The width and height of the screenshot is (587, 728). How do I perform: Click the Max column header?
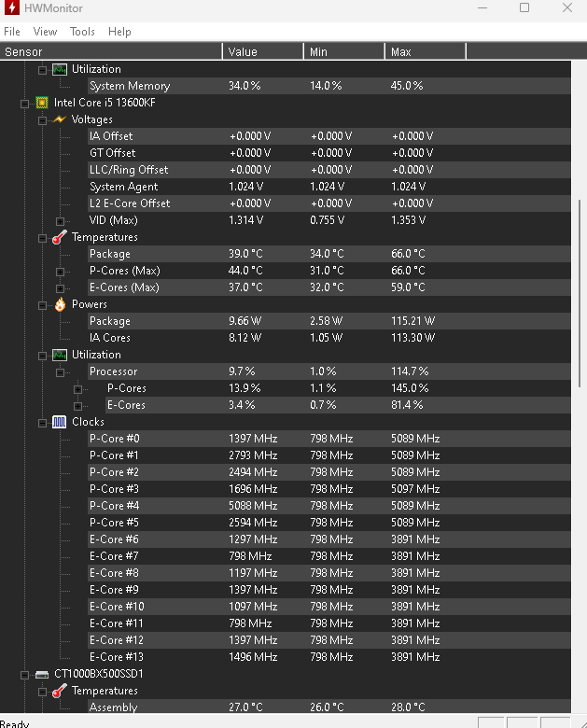click(x=425, y=51)
